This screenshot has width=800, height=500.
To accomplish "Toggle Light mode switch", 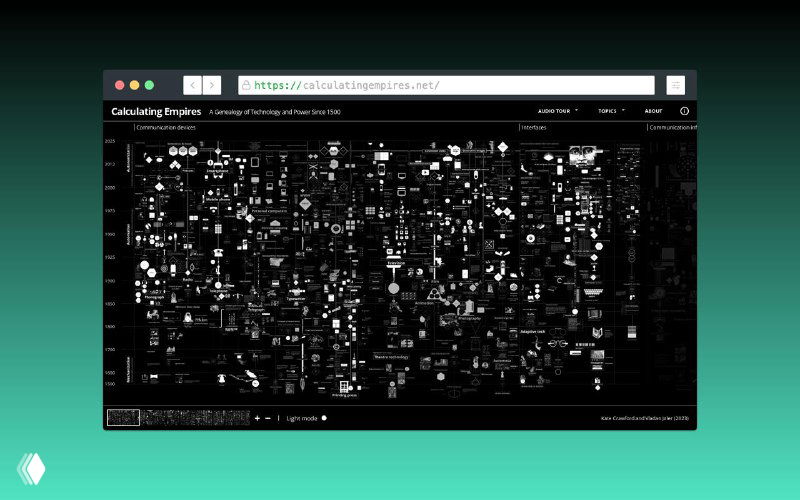I will pyautogui.click(x=324, y=418).
